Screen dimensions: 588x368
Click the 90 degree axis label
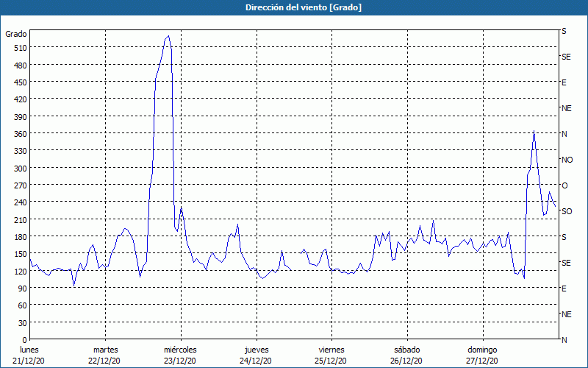coord(23,289)
